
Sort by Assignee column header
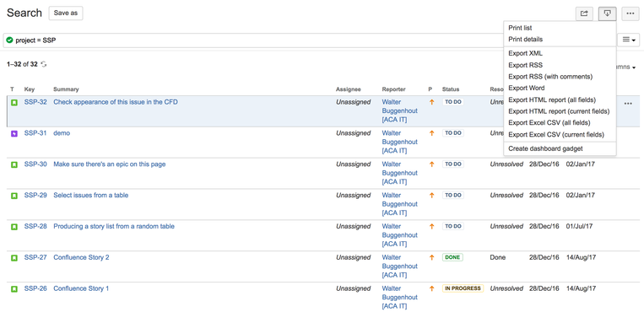(349, 89)
